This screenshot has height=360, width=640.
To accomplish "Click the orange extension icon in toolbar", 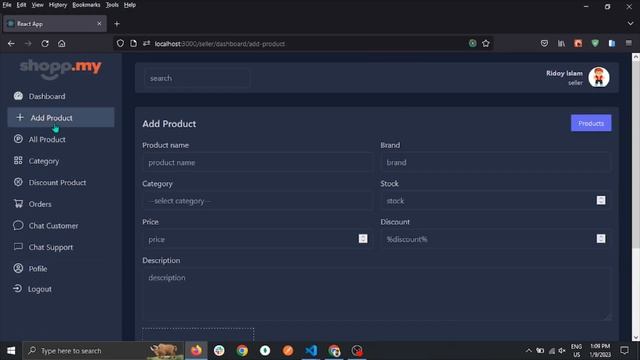I will pos(578,43).
